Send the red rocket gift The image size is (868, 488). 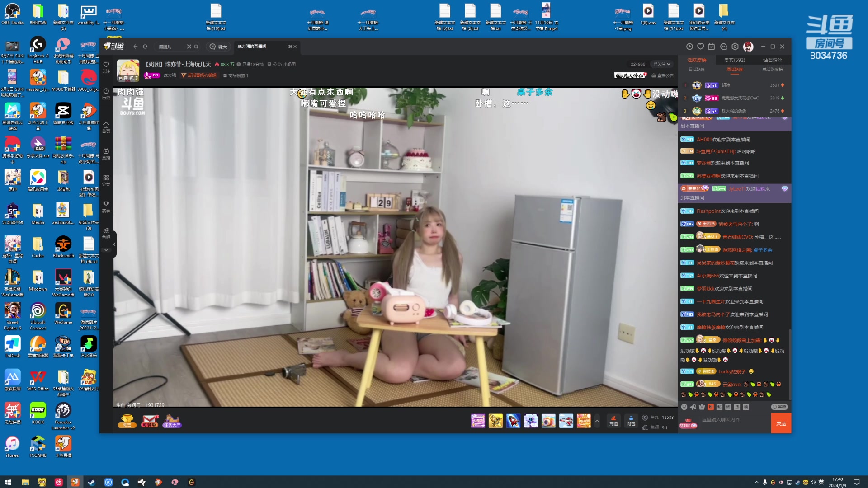point(513,421)
